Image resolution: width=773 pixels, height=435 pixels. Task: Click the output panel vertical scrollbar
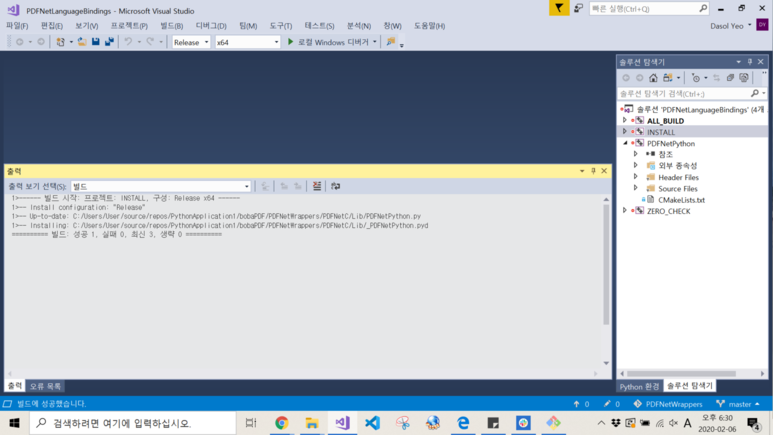point(606,264)
